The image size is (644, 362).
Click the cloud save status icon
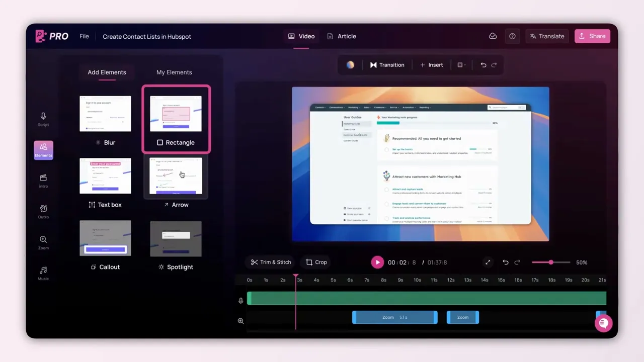493,36
